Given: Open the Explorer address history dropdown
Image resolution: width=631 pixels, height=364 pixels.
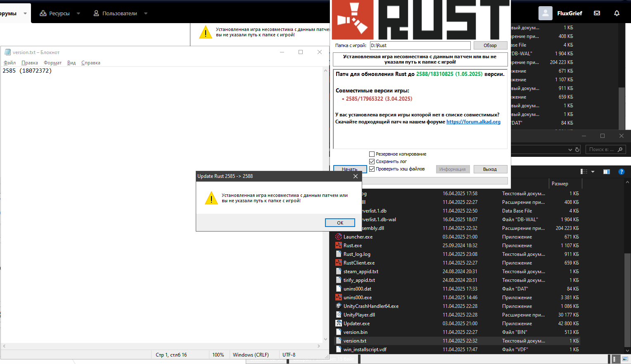Looking at the screenshot, I should click(x=570, y=149).
